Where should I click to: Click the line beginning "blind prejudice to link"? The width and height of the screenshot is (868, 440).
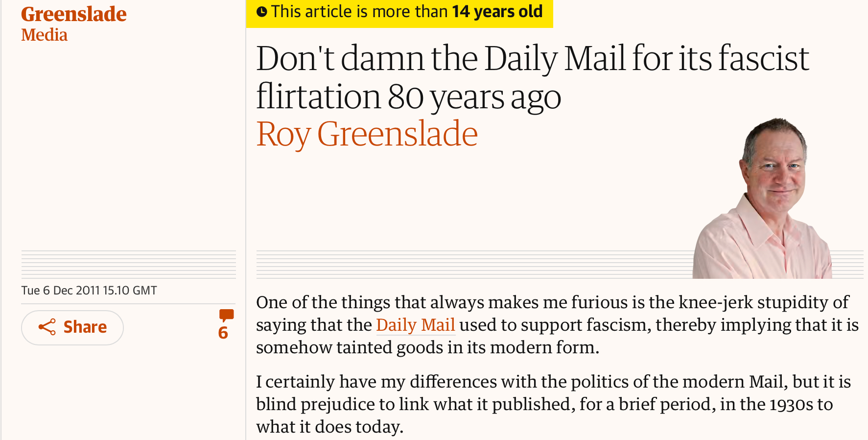click(544, 404)
